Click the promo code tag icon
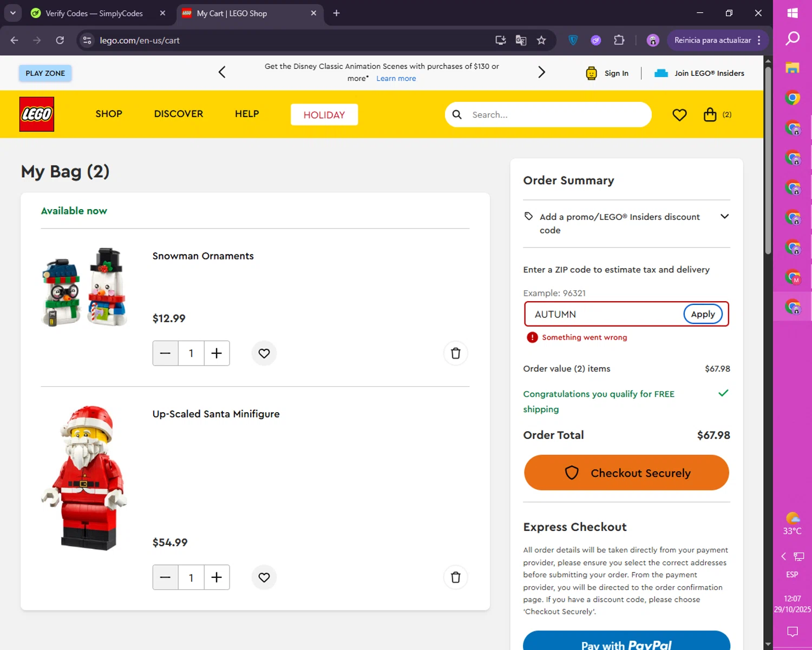This screenshot has height=650, width=812. point(529,216)
